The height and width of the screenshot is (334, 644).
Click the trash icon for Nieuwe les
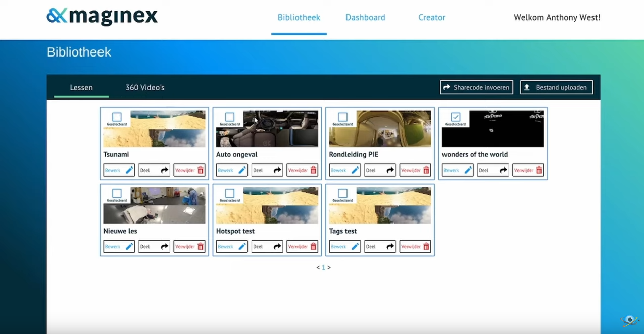point(201,247)
